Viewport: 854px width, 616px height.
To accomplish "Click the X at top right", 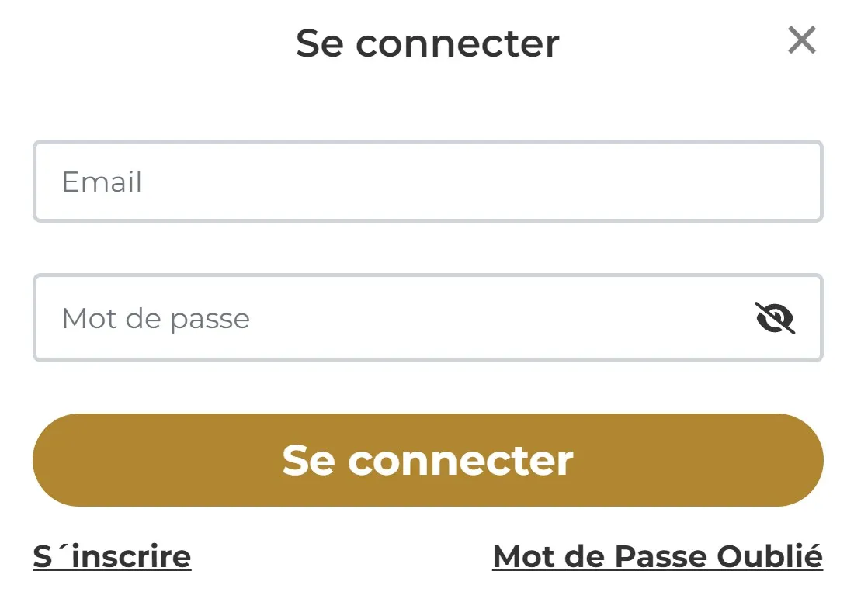I will [x=801, y=40].
